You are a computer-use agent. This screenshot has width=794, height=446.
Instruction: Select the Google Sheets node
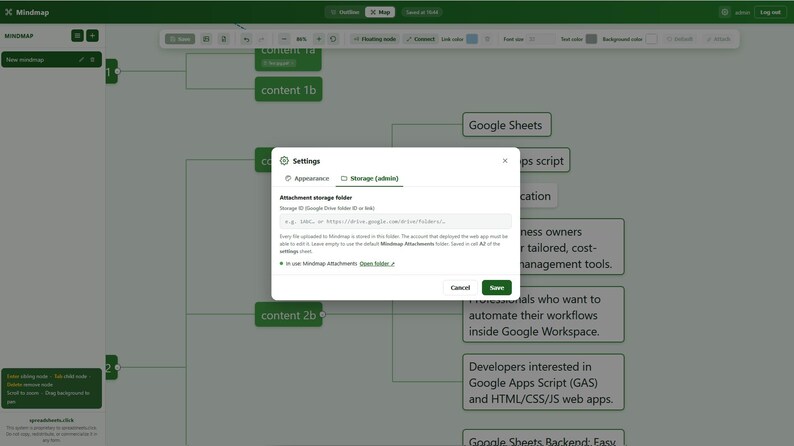pos(506,125)
